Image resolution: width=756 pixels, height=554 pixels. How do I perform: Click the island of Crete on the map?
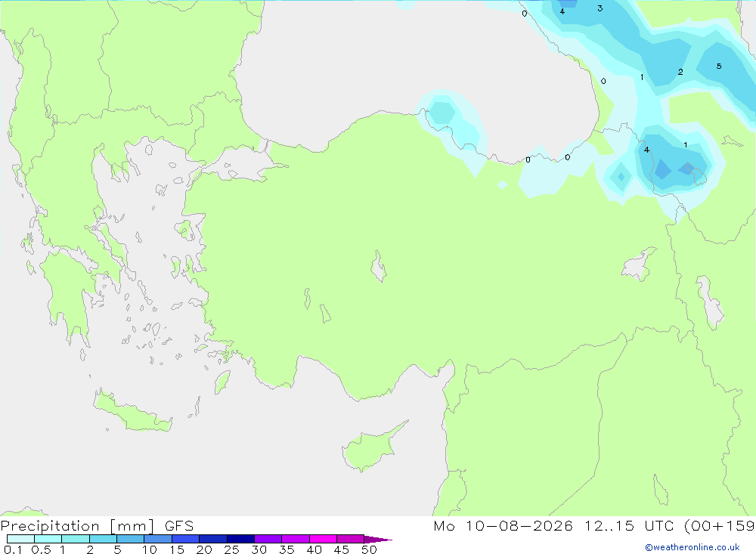tap(132, 413)
